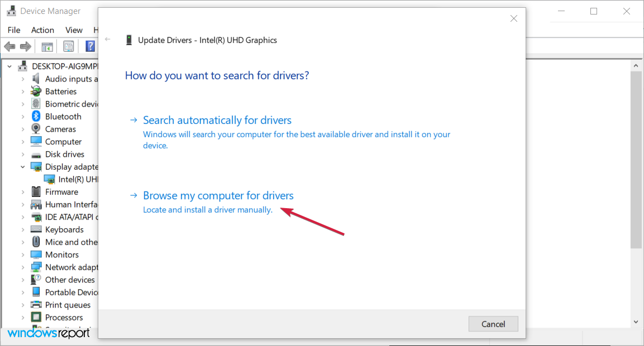644x346 pixels.
Task: Maximize the Device Manager window
Action: pyautogui.click(x=594, y=12)
